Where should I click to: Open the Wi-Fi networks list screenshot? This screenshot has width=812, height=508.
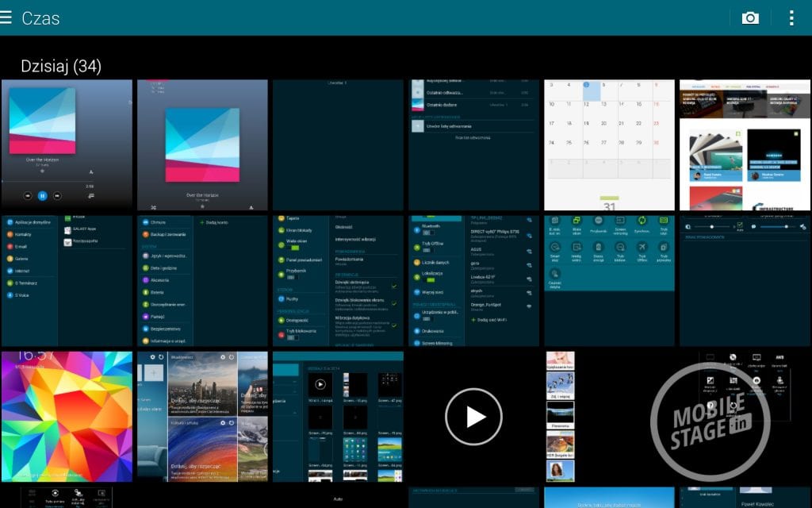(x=473, y=280)
